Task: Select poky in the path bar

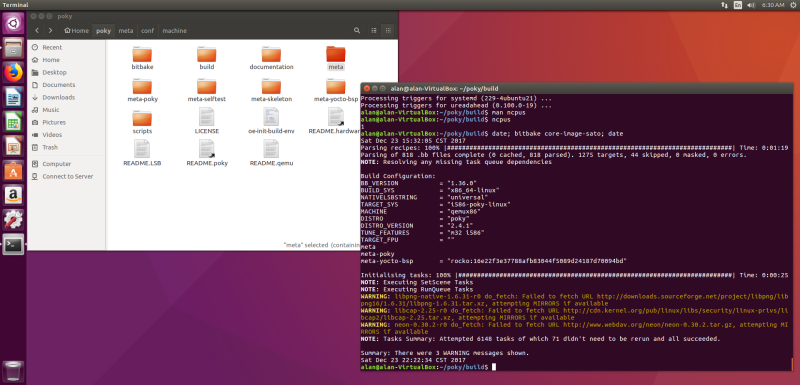Action: point(104,31)
